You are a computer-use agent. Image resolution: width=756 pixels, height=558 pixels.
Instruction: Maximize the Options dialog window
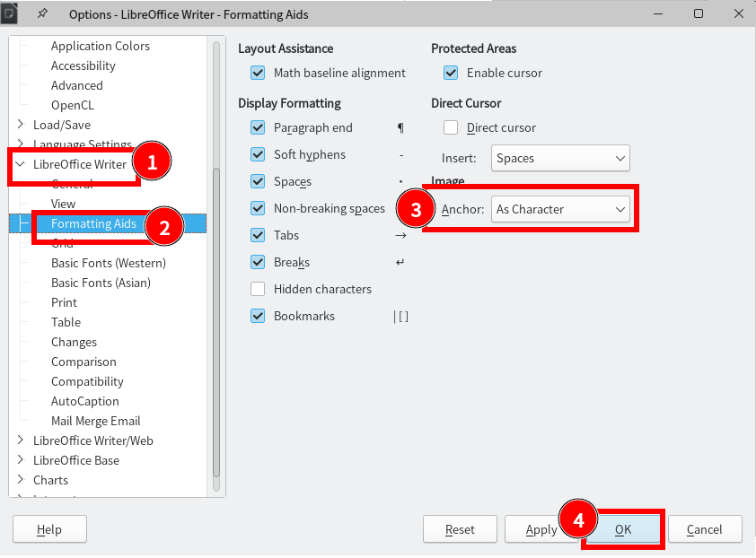pos(699,13)
